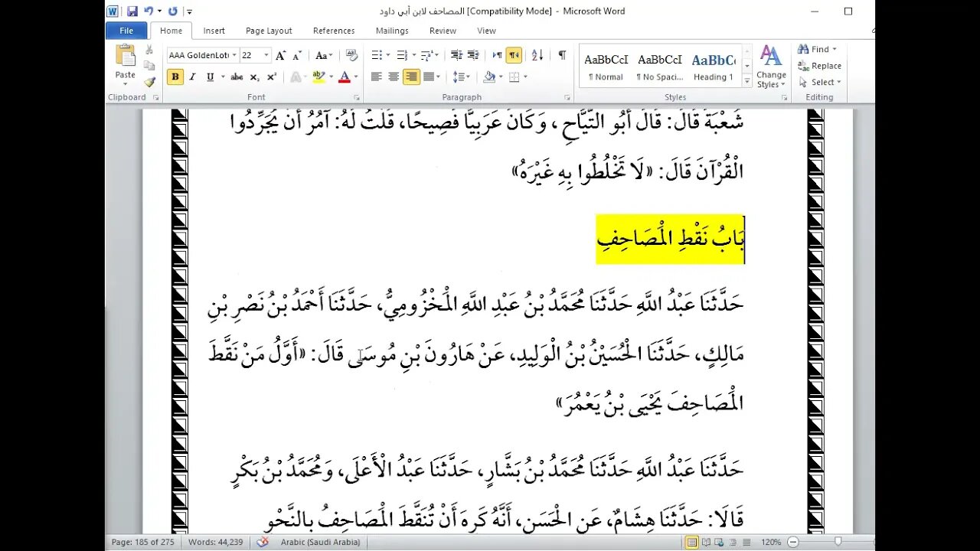The image size is (980, 551).
Task: Click the Replace button in Editing group
Action: tap(820, 66)
